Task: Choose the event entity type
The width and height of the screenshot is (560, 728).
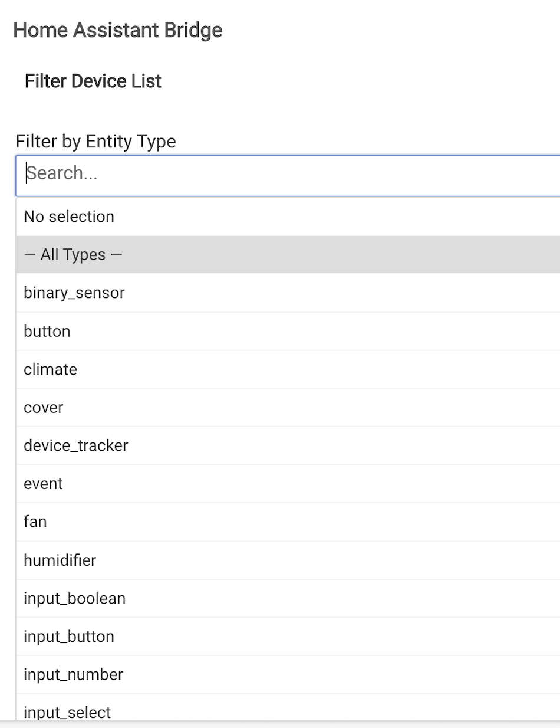Action: pyautogui.click(x=43, y=484)
